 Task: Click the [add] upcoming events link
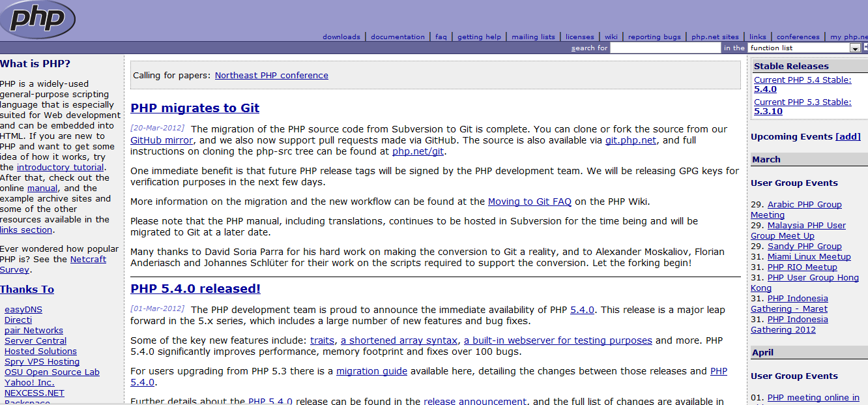coord(848,137)
